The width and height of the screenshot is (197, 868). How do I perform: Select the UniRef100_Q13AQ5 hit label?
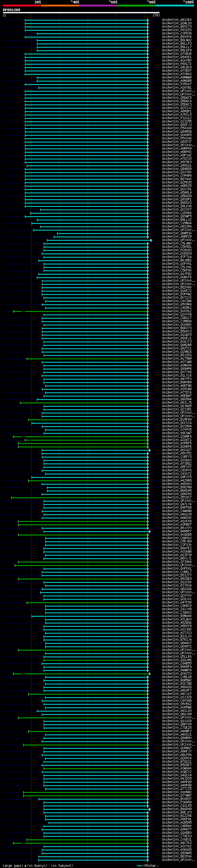177,406
